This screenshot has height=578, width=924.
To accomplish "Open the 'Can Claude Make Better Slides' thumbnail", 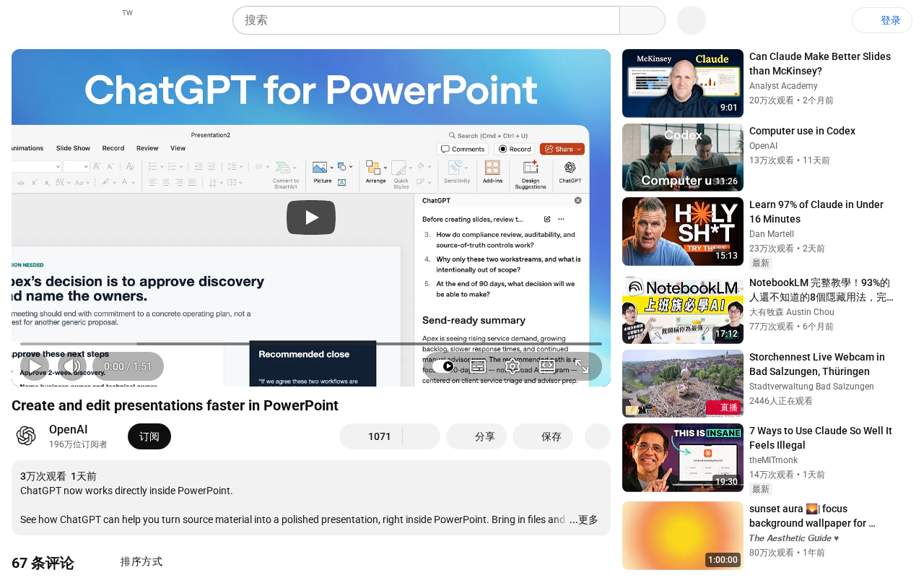I will [x=683, y=83].
